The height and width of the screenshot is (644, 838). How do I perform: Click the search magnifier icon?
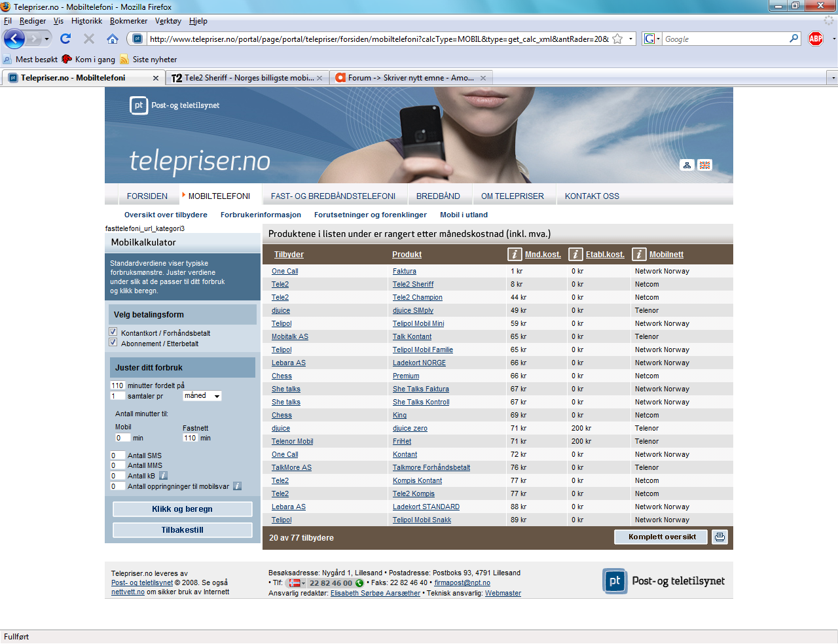(794, 39)
